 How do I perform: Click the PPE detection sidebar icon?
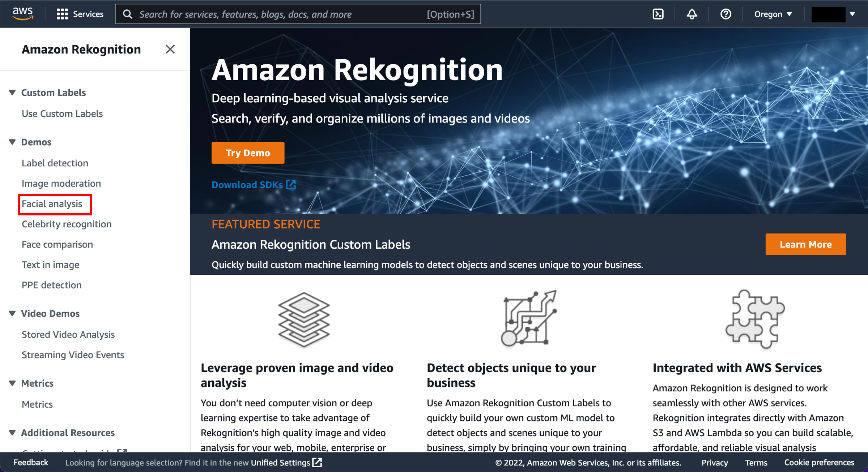pos(52,286)
